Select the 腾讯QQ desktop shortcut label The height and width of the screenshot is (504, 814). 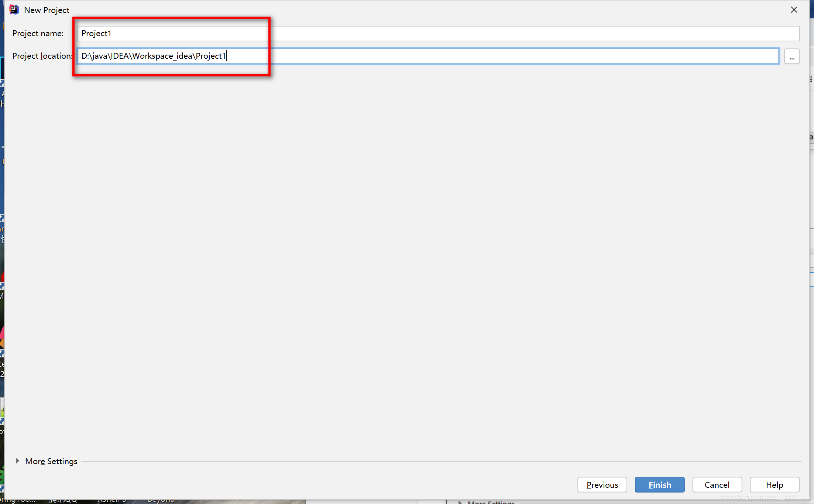click(63, 501)
